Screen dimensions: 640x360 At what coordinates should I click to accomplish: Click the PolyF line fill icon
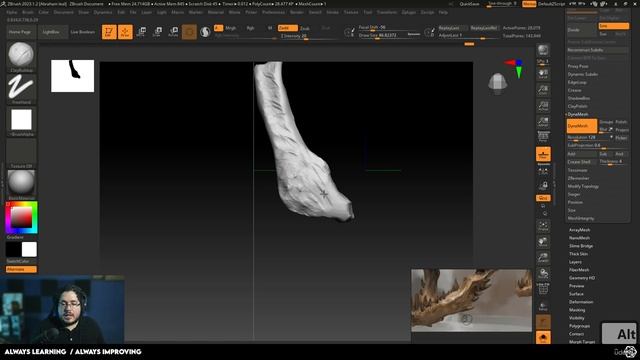543,289
